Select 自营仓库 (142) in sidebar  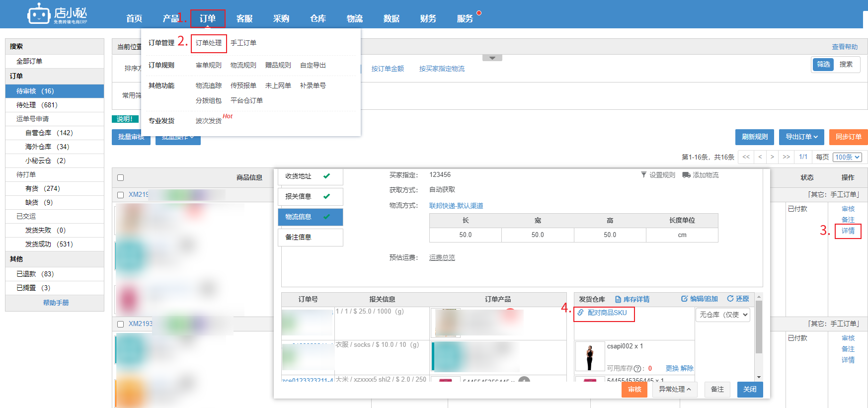tap(55, 133)
